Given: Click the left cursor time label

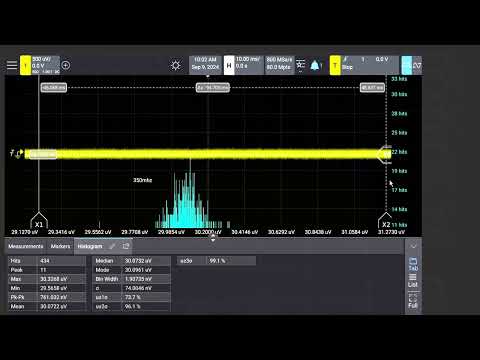Looking at the screenshot, I should coord(54,88).
